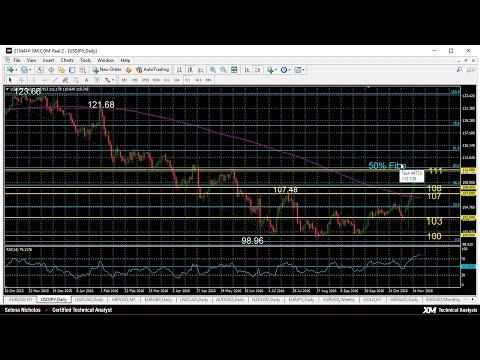Open the View menu

31,60
